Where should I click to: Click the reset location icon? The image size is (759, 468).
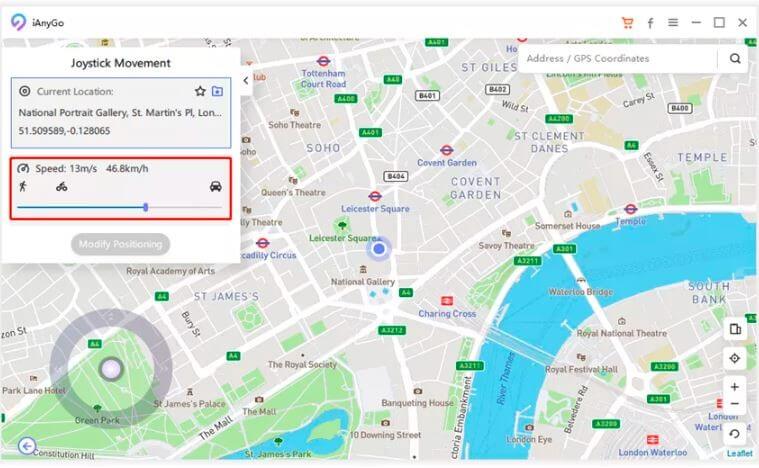[735, 434]
